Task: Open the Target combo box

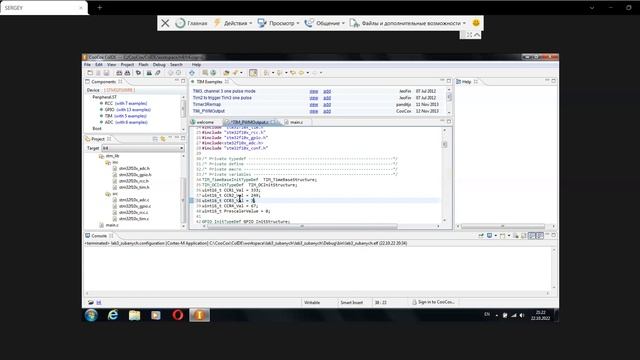Action: [x=142, y=148]
